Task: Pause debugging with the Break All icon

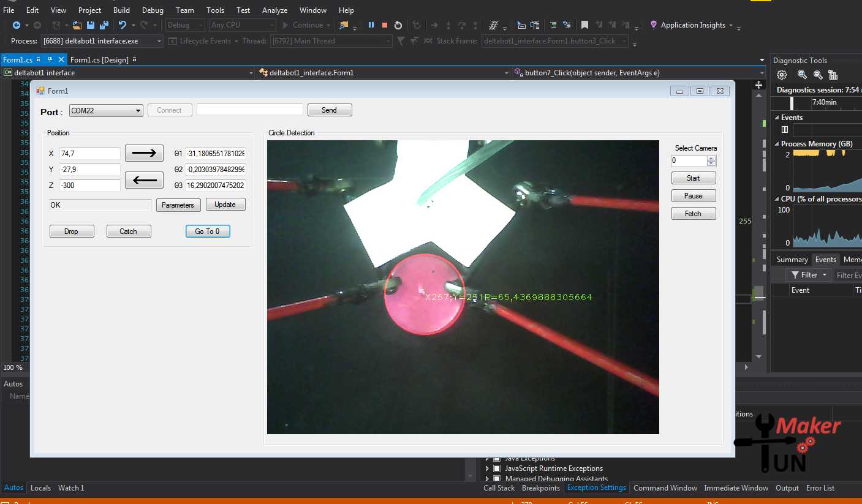Action: [x=371, y=25]
